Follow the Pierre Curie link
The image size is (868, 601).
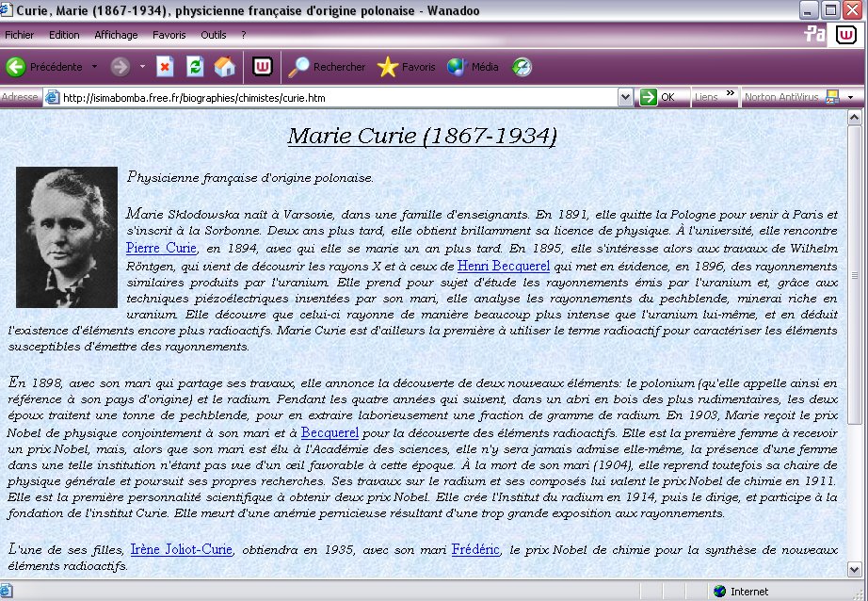pyautogui.click(x=161, y=249)
